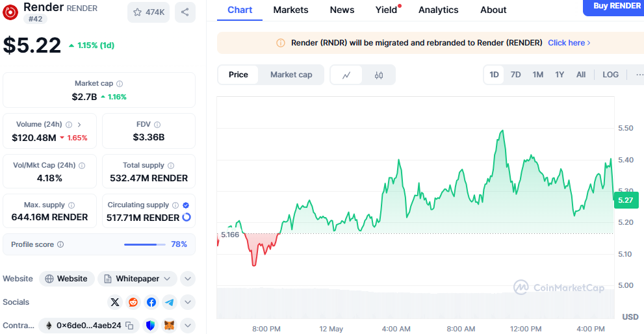Click circulating supply progress ring icon
Image resolution: width=644 pixels, height=334 pixels.
coord(187,217)
